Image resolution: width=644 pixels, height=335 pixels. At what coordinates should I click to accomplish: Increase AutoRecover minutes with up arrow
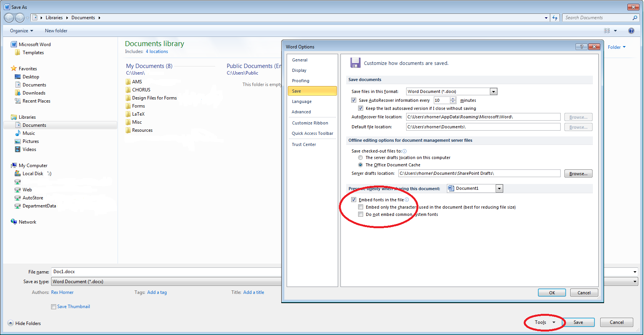click(453, 99)
